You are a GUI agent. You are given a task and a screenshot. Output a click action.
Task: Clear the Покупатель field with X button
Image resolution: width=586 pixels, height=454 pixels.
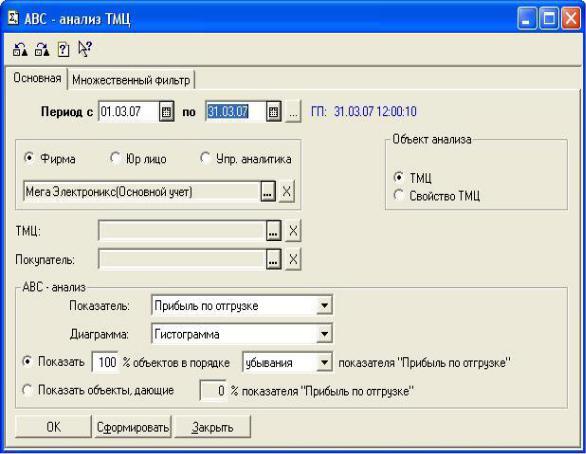[293, 259]
